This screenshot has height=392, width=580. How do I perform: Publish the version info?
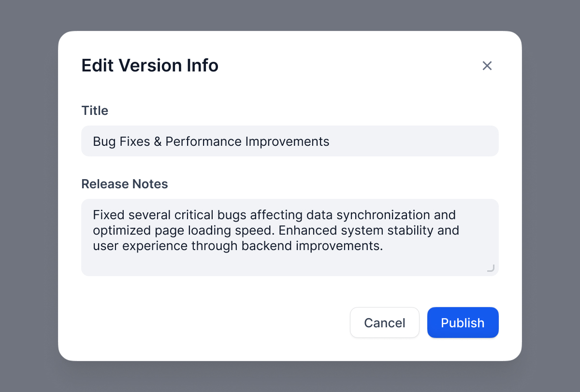pos(463,322)
